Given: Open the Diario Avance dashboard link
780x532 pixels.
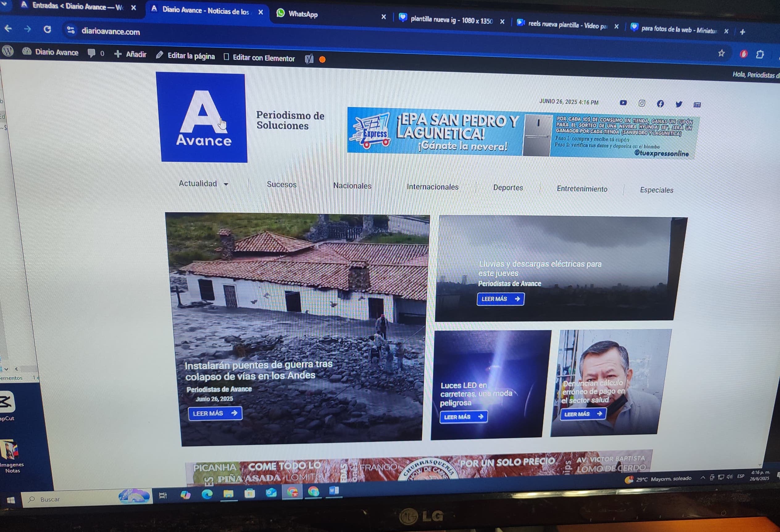Looking at the screenshot, I should tap(50, 52).
